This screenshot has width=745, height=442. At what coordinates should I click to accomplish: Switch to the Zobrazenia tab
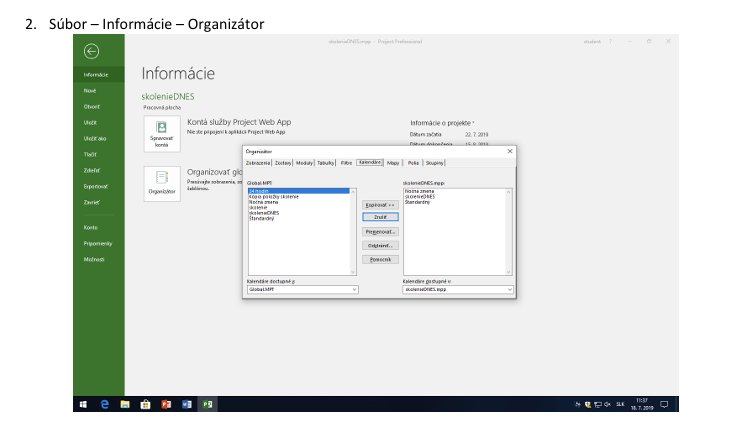coord(258,163)
